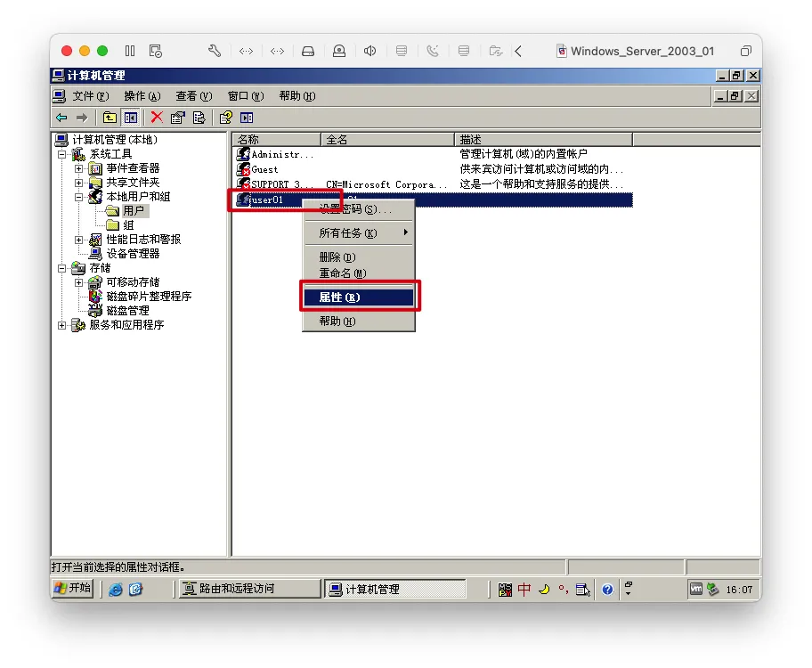Screen dimensions: 812x668
Task: Collapse the 本地用户和组 tree node
Action: (x=78, y=197)
